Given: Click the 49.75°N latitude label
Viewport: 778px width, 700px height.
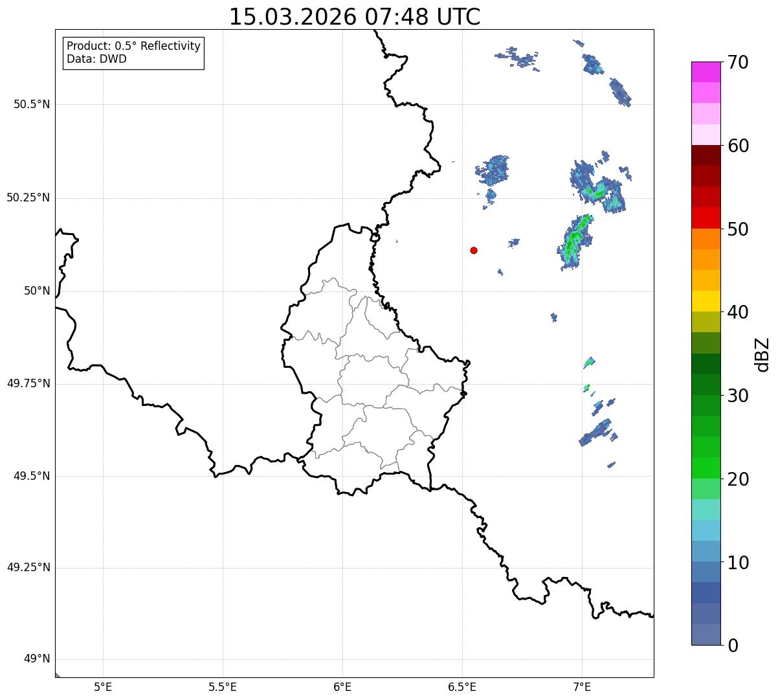Looking at the screenshot, I should [x=28, y=383].
